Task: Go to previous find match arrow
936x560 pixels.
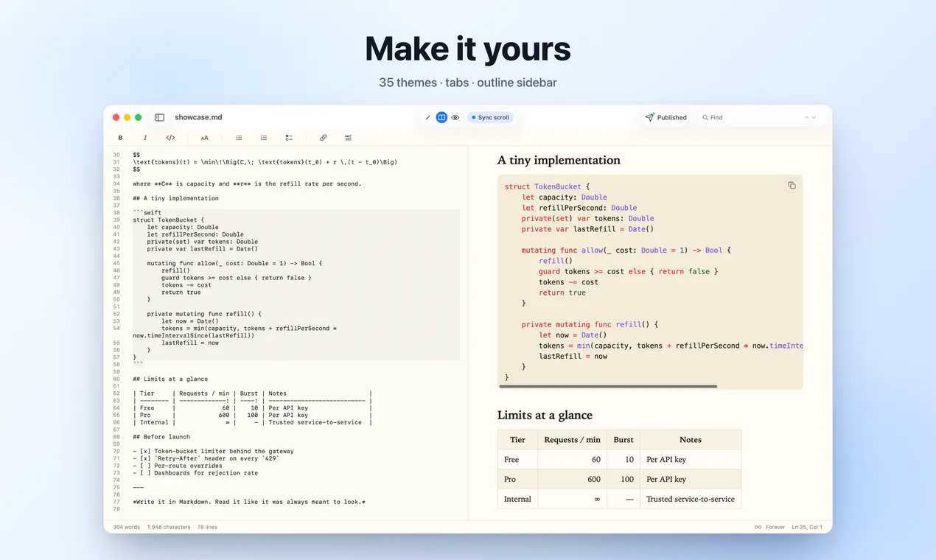Action: pos(807,117)
